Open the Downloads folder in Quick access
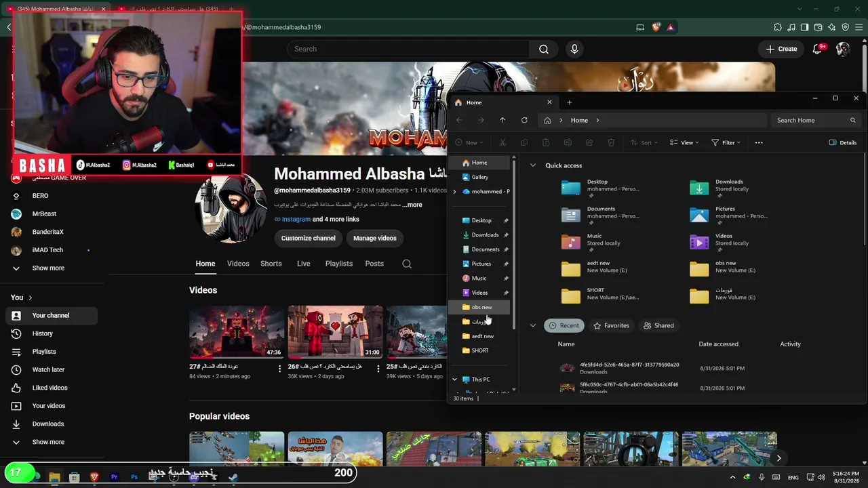The height and width of the screenshot is (488, 868). [729, 188]
